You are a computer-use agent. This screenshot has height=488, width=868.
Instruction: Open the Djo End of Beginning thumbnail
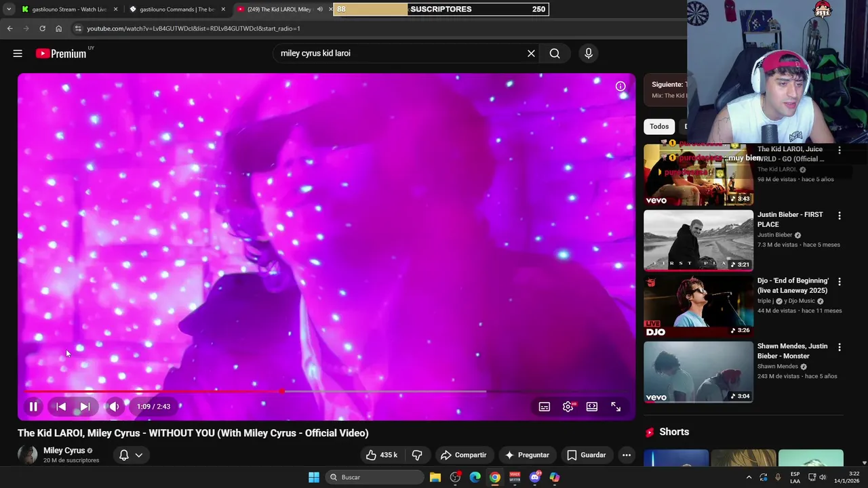pyautogui.click(x=698, y=306)
